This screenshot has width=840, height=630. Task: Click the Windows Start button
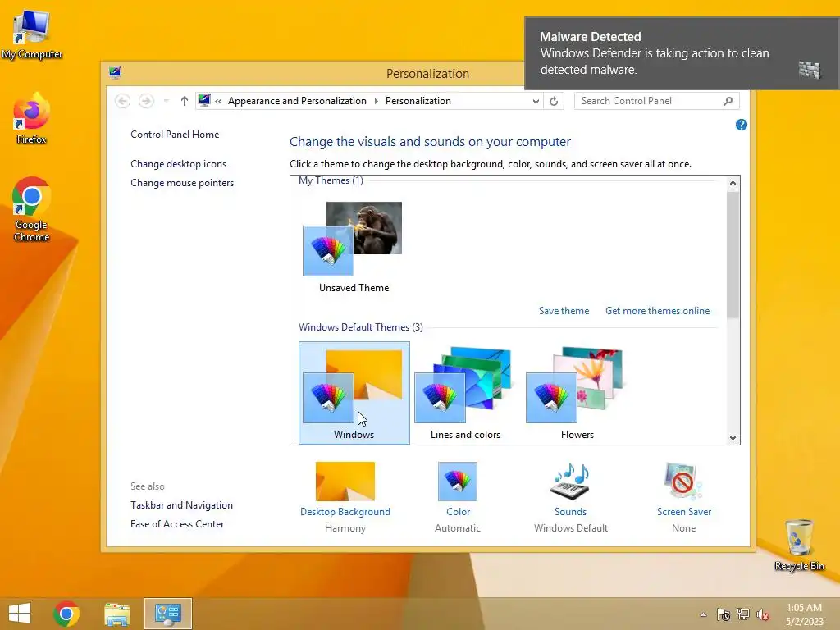[x=20, y=614]
